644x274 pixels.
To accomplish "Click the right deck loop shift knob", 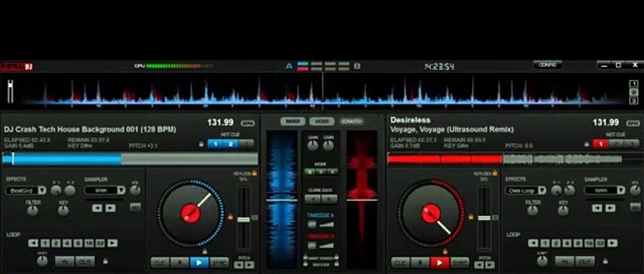I will point(542,261).
